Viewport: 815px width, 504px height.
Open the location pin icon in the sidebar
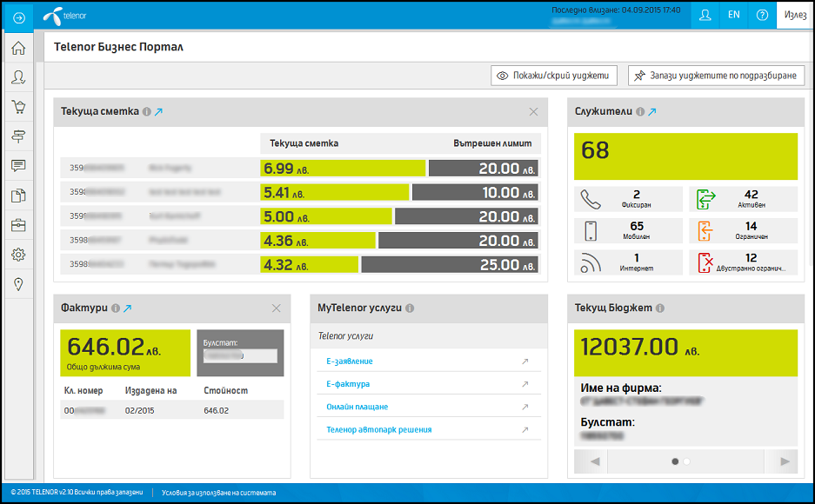coord(19,284)
